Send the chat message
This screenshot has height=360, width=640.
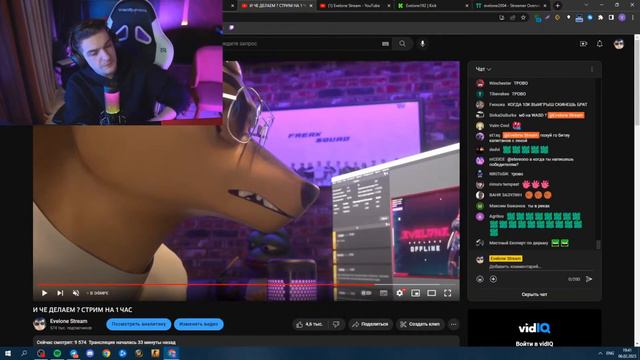(x=589, y=279)
